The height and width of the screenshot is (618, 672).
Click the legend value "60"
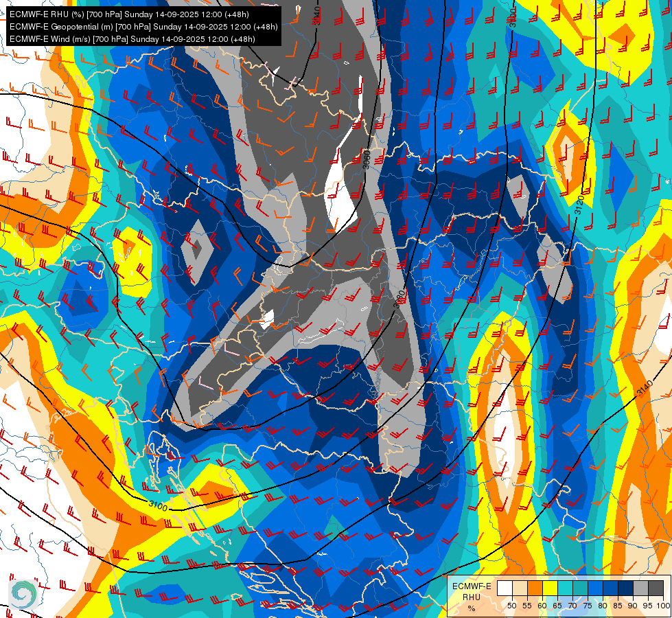542,606
